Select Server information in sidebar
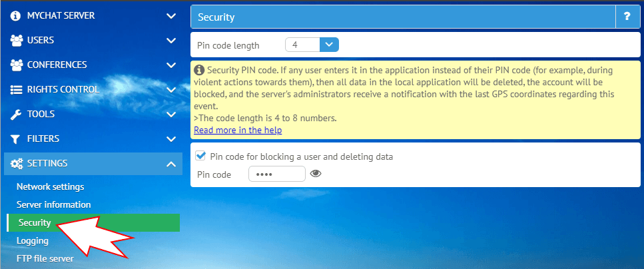Viewport: 644px width, 269px height. click(53, 204)
